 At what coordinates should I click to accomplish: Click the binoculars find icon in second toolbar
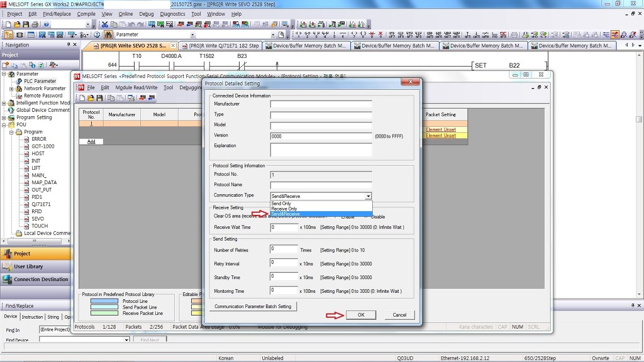pyautogui.click(x=109, y=35)
